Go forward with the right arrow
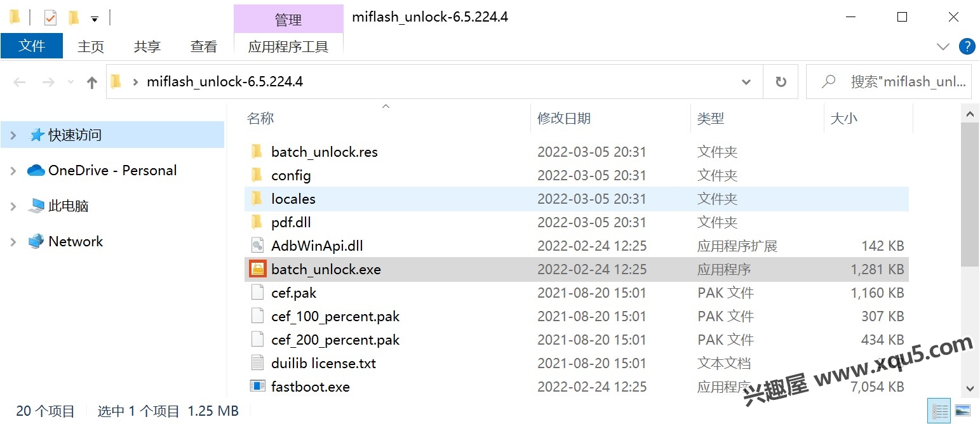This screenshot has height=424, width=980. (x=48, y=82)
